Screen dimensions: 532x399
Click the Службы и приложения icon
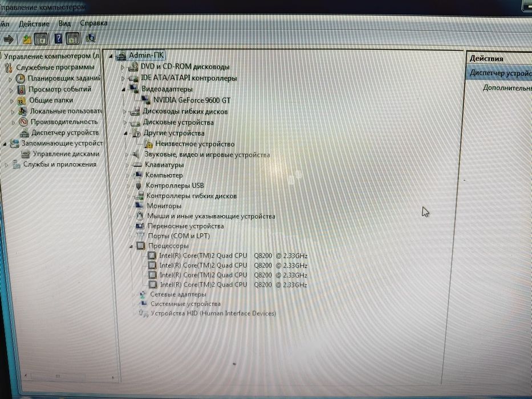tap(16, 165)
